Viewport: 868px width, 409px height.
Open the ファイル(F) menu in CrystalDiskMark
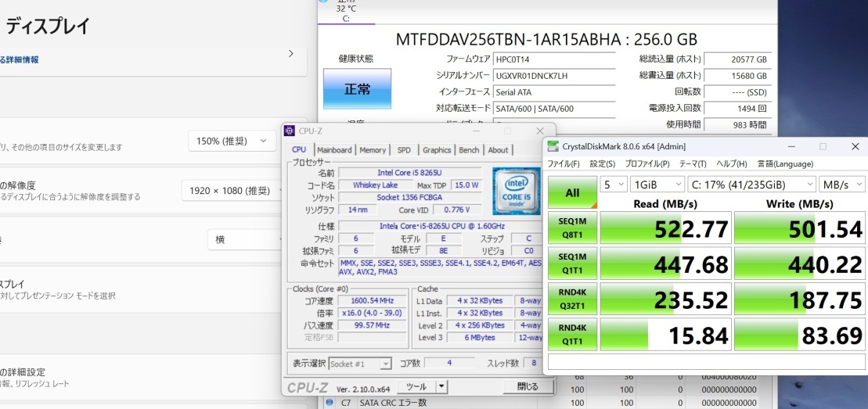click(564, 163)
